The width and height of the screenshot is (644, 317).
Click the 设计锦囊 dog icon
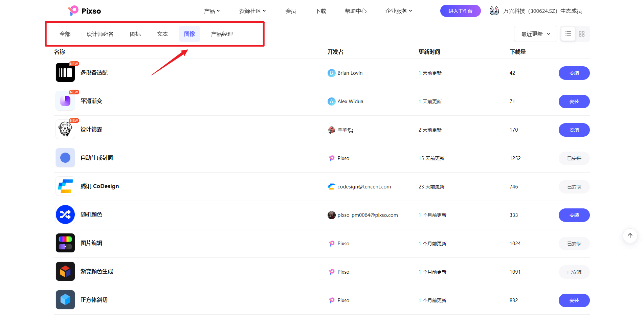pos(65,129)
